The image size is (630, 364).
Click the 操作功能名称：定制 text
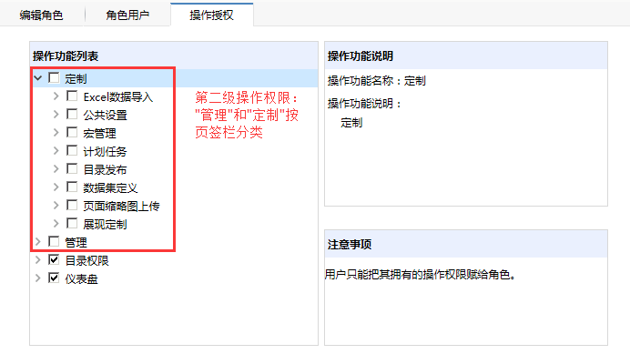coord(377,81)
